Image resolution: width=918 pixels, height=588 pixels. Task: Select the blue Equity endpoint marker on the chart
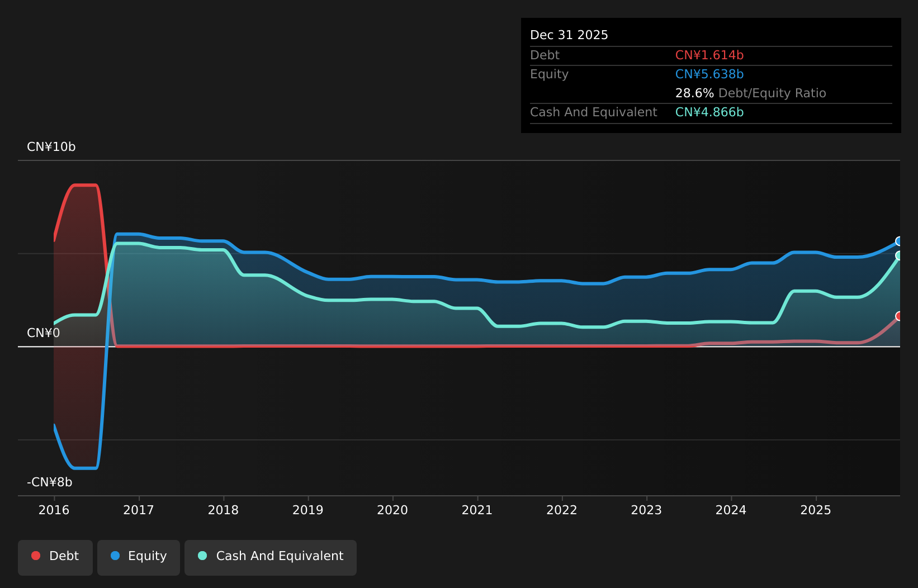point(899,241)
